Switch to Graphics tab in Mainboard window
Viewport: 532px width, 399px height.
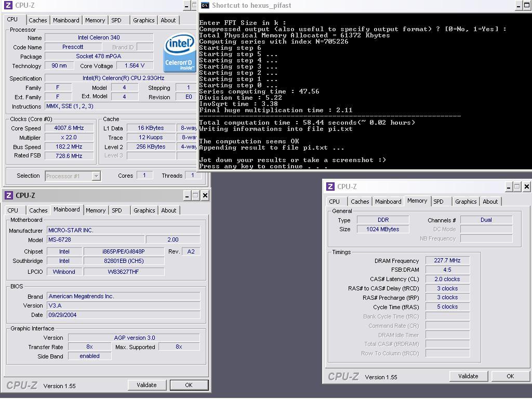[x=144, y=210]
